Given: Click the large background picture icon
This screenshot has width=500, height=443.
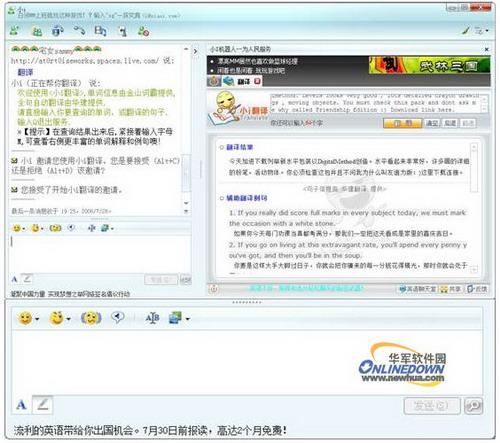Looking at the screenshot, I should (175, 317).
